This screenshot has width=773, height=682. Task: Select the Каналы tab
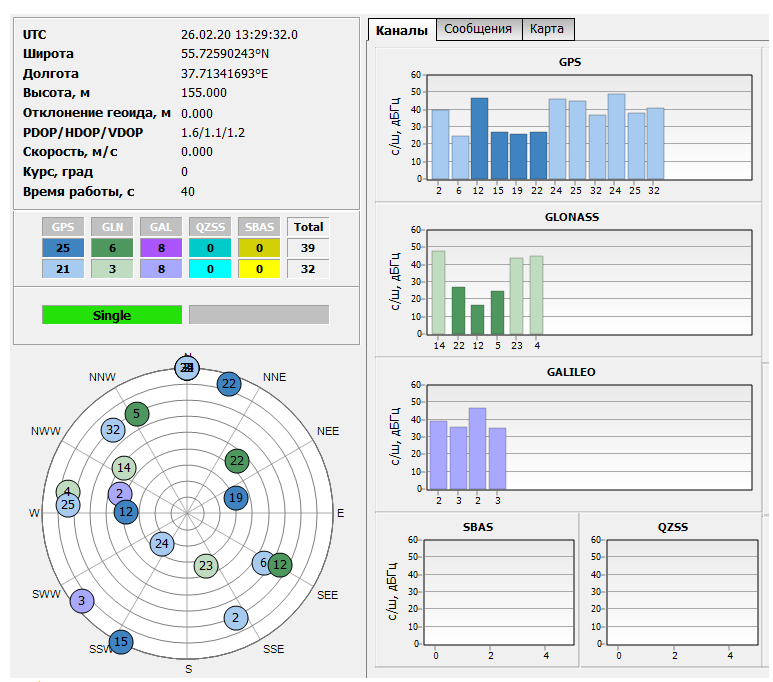click(402, 30)
